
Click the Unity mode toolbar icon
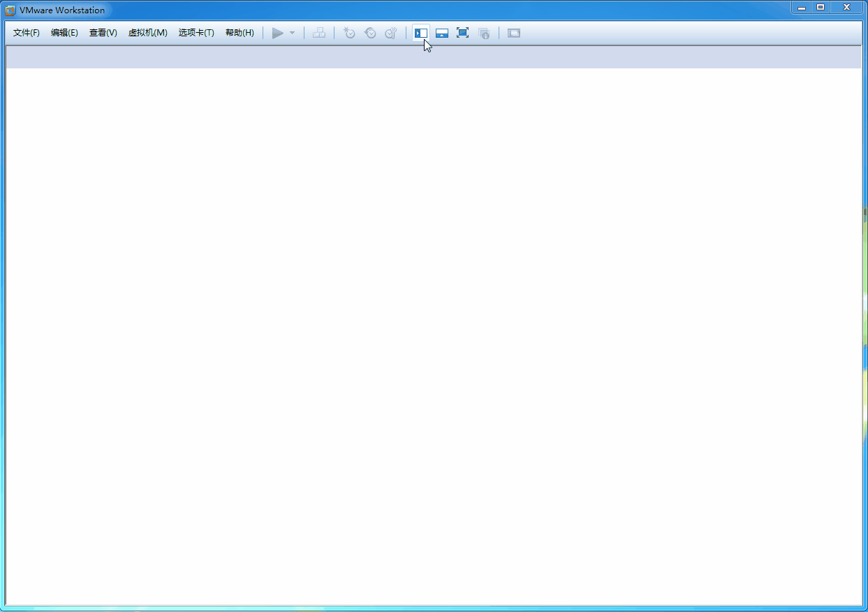pyautogui.click(x=484, y=33)
